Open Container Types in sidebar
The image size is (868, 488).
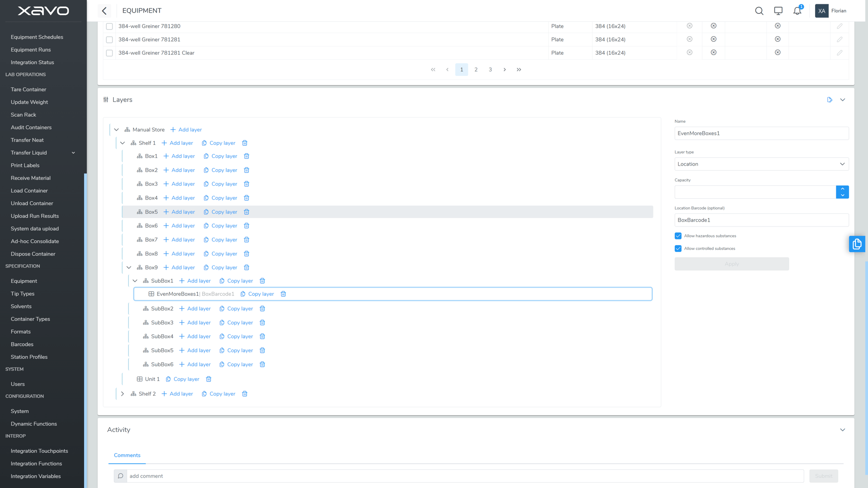point(30,319)
